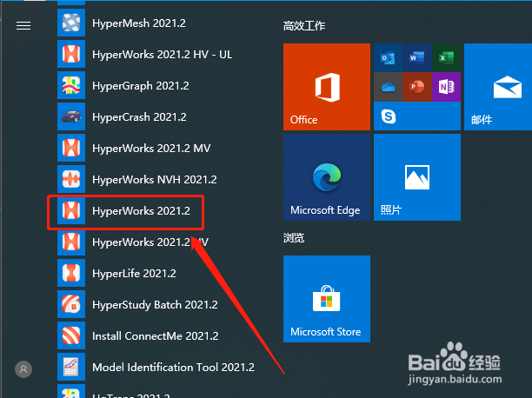Click the 高效工作 group heading

coord(304,26)
